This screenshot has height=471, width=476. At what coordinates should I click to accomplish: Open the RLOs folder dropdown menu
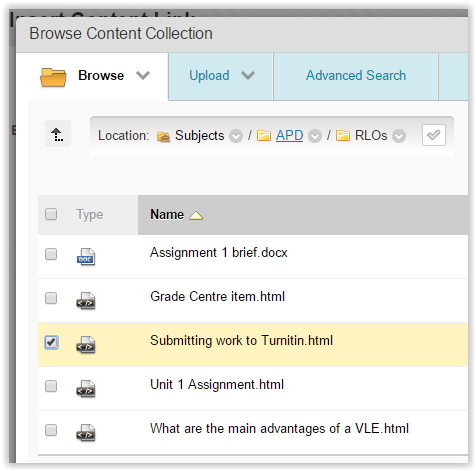pos(399,136)
